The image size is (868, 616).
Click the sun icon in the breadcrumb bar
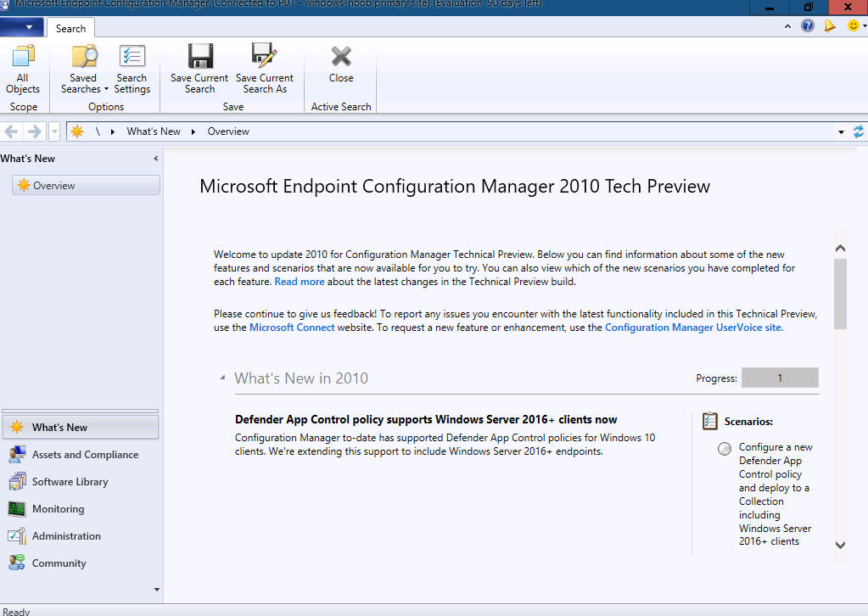(77, 132)
